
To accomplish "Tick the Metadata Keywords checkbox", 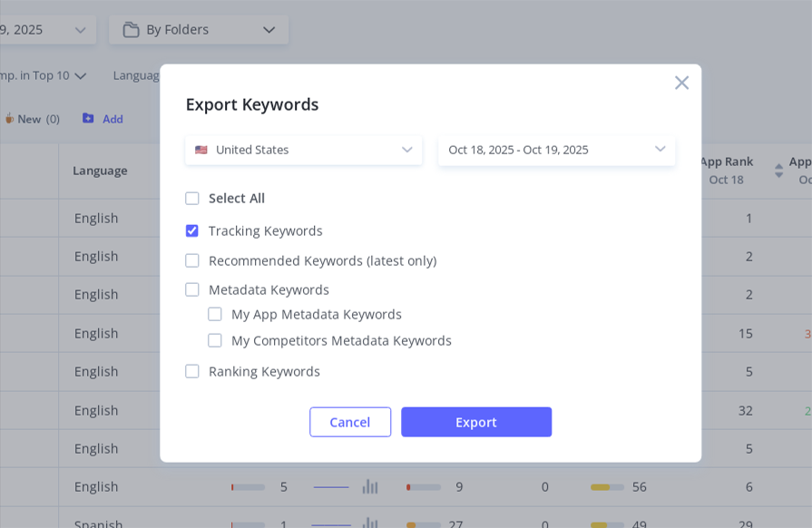I will coord(192,290).
